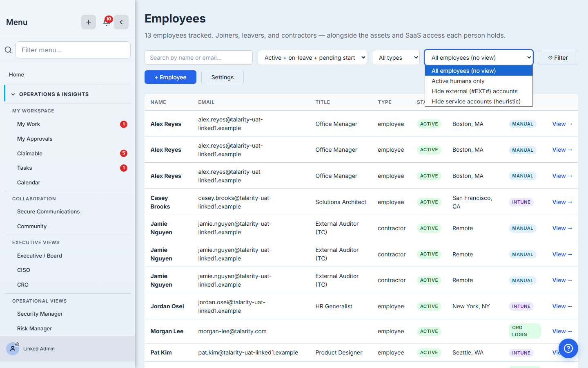Open My Work in the sidebar

(29, 124)
